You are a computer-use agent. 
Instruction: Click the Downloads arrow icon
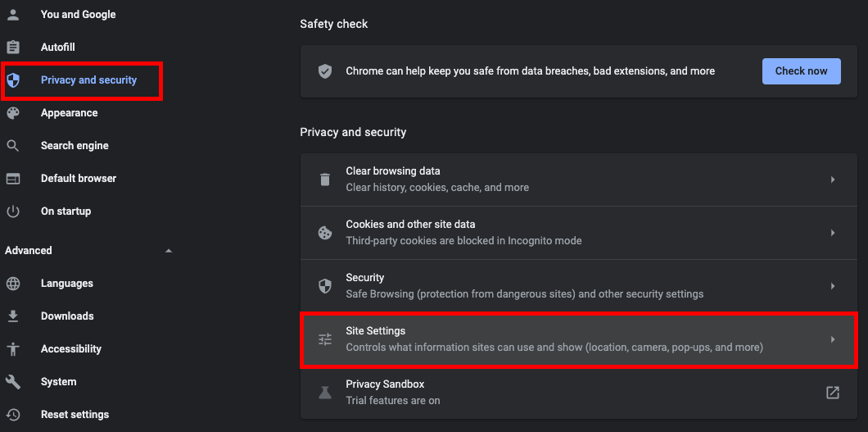pos(13,316)
